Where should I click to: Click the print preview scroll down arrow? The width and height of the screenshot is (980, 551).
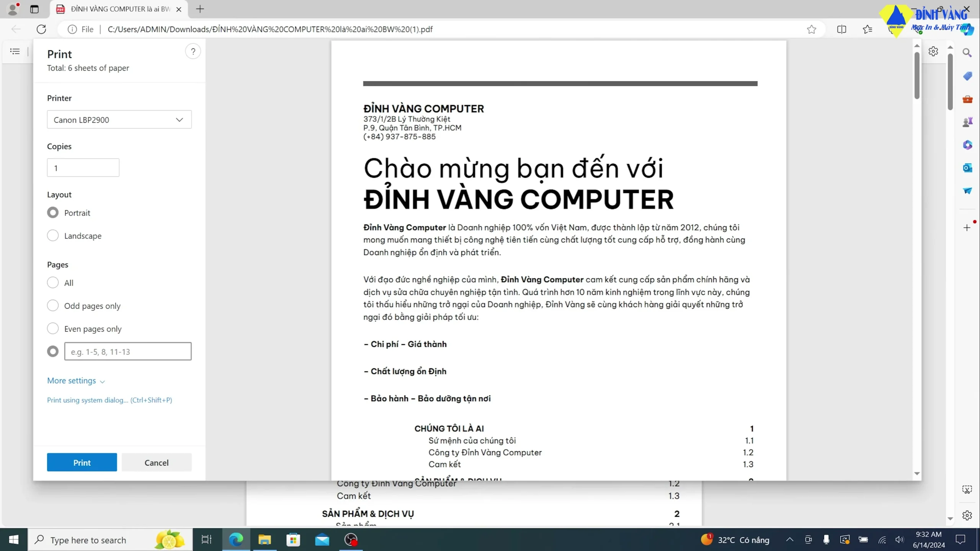point(917,474)
